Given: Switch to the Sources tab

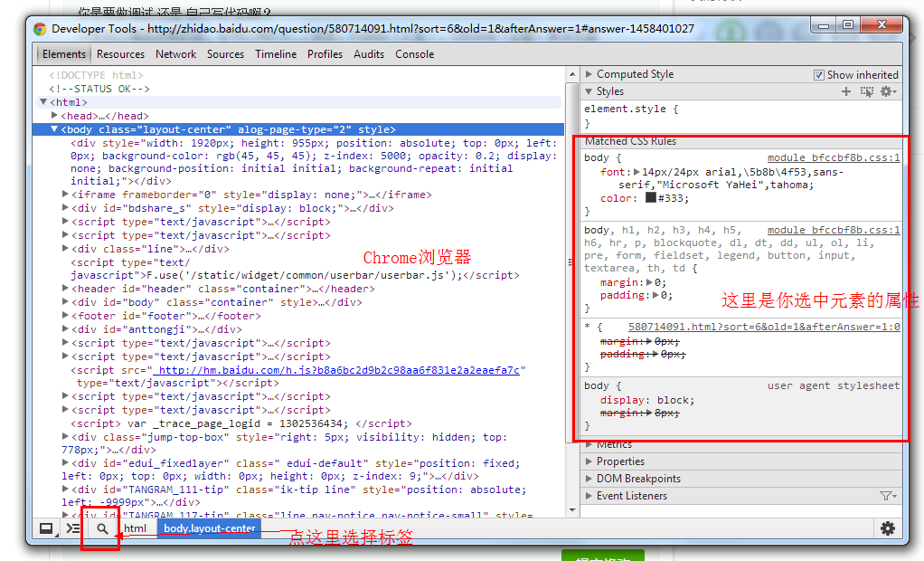Looking at the screenshot, I should 225,54.
